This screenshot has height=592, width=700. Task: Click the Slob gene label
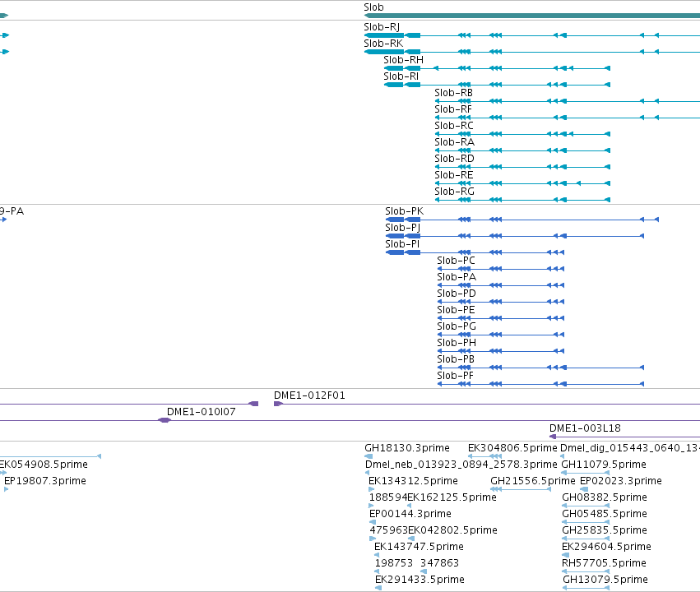pyautogui.click(x=373, y=7)
